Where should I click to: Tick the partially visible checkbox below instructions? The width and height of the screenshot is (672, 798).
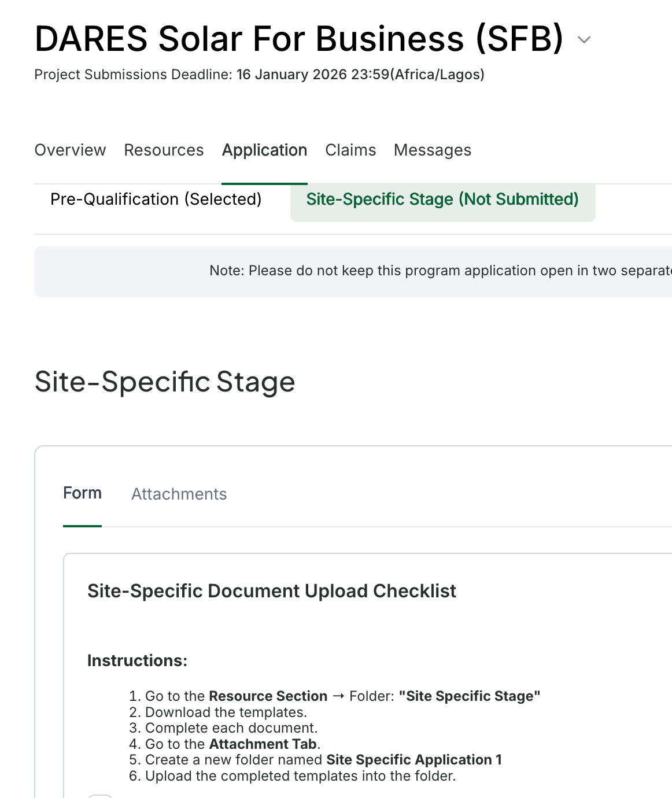(99, 796)
